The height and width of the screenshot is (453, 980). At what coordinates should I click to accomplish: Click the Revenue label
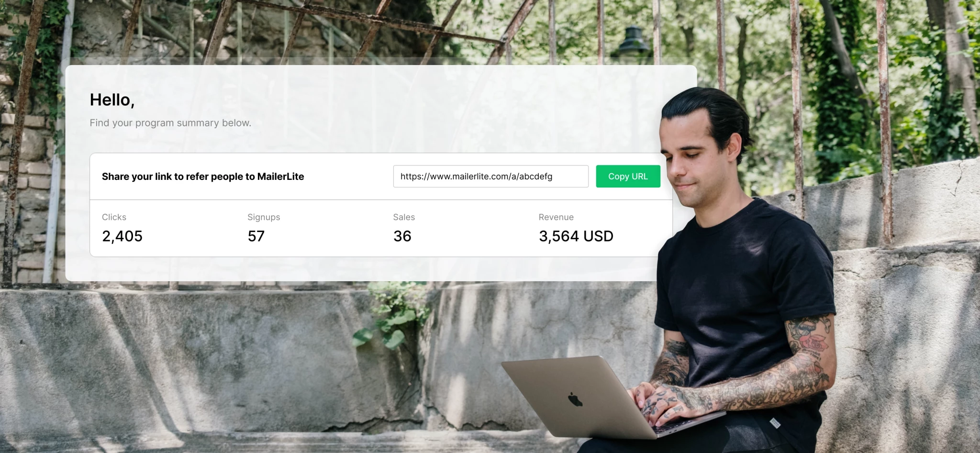point(556,217)
